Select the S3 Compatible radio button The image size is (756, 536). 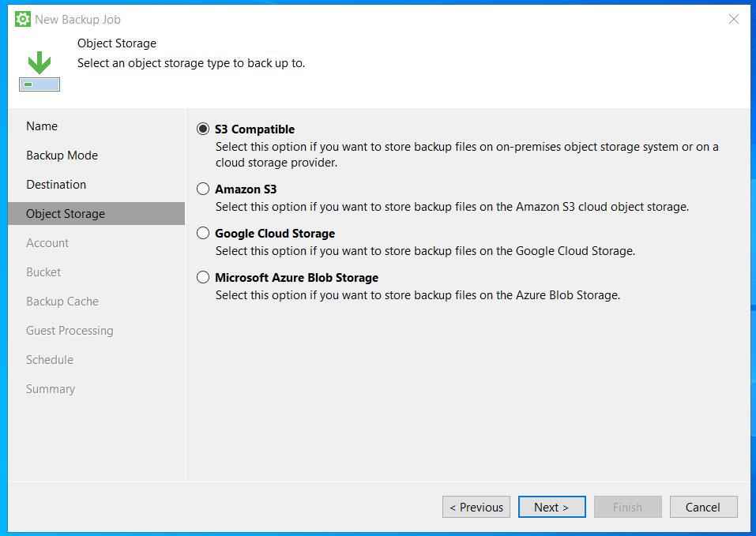[x=203, y=129]
